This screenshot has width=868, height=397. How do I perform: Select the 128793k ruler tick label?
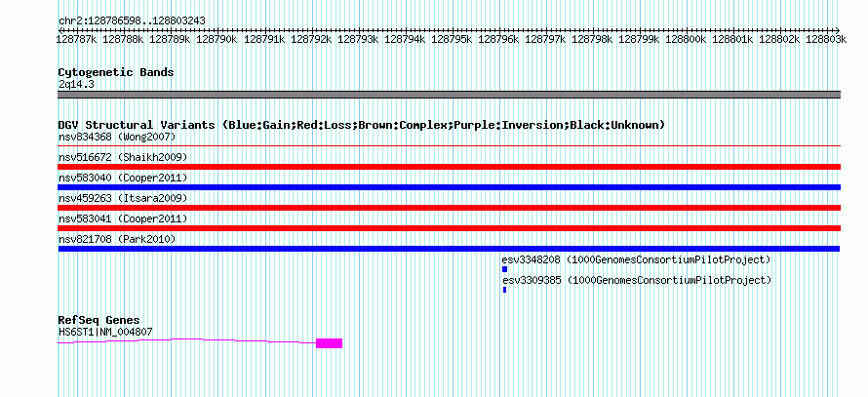point(358,39)
